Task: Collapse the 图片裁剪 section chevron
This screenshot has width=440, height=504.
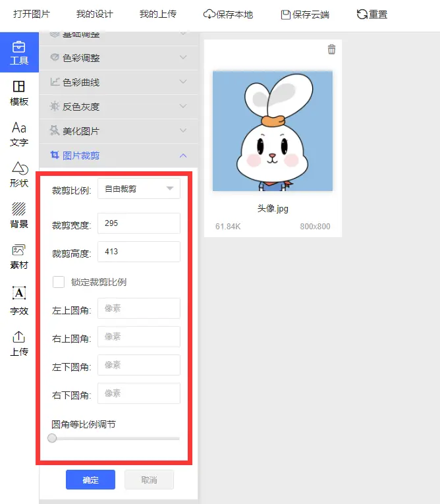Action: coord(183,155)
